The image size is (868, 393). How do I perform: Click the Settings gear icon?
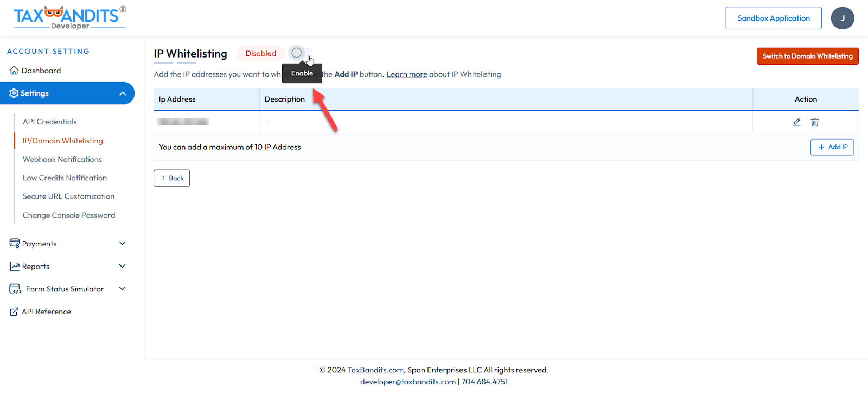pyautogui.click(x=14, y=93)
